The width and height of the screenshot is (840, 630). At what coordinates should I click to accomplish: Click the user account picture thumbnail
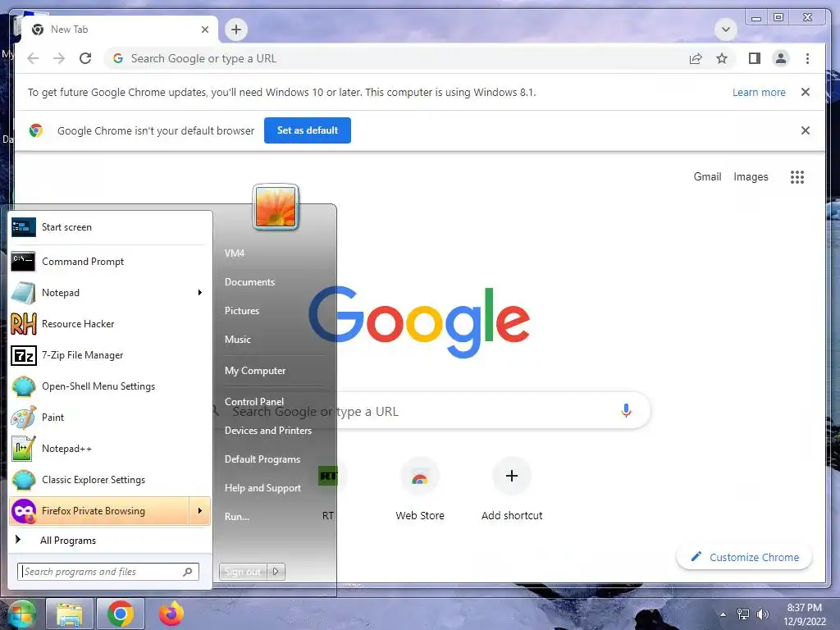[x=276, y=207]
